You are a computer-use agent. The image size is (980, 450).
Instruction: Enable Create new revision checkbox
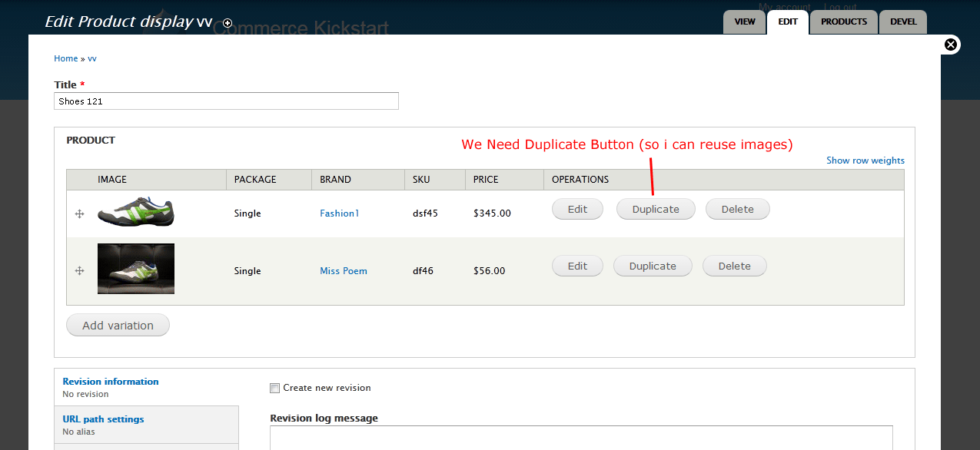275,388
